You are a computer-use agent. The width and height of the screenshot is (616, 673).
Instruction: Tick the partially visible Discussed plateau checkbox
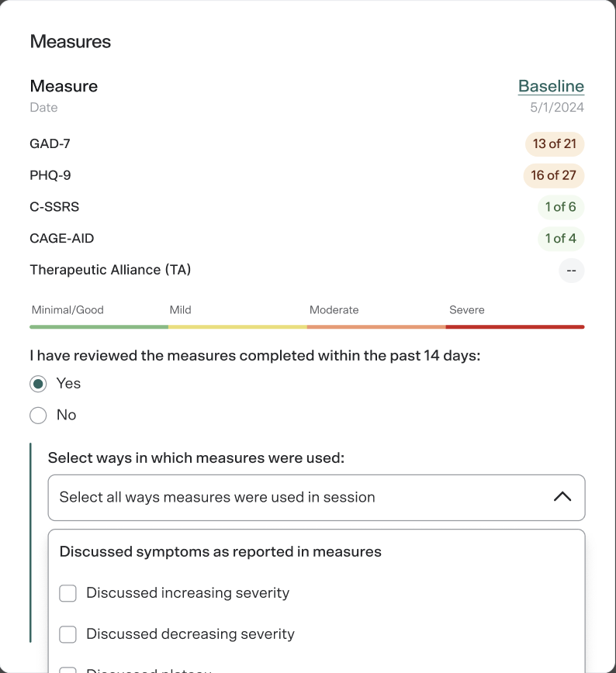[x=67, y=668]
